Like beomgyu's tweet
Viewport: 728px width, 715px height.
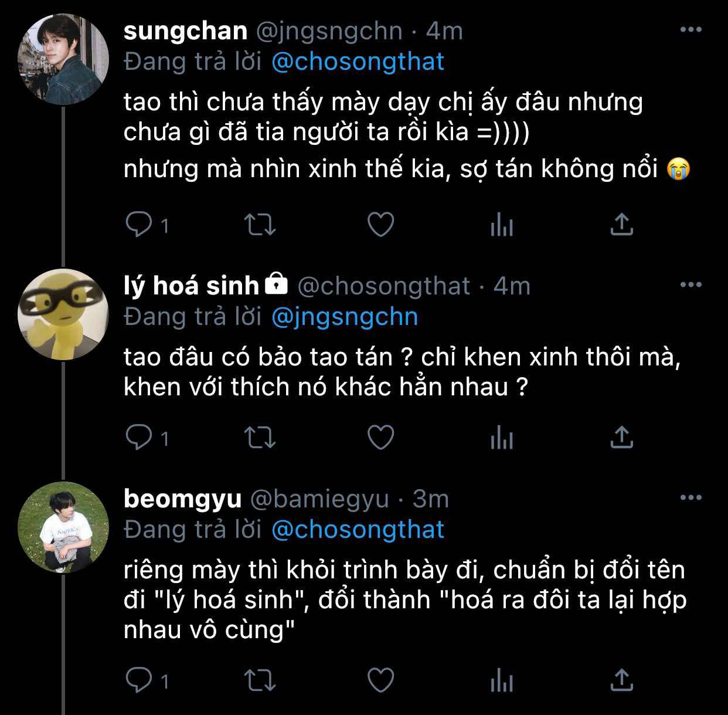(x=380, y=680)
